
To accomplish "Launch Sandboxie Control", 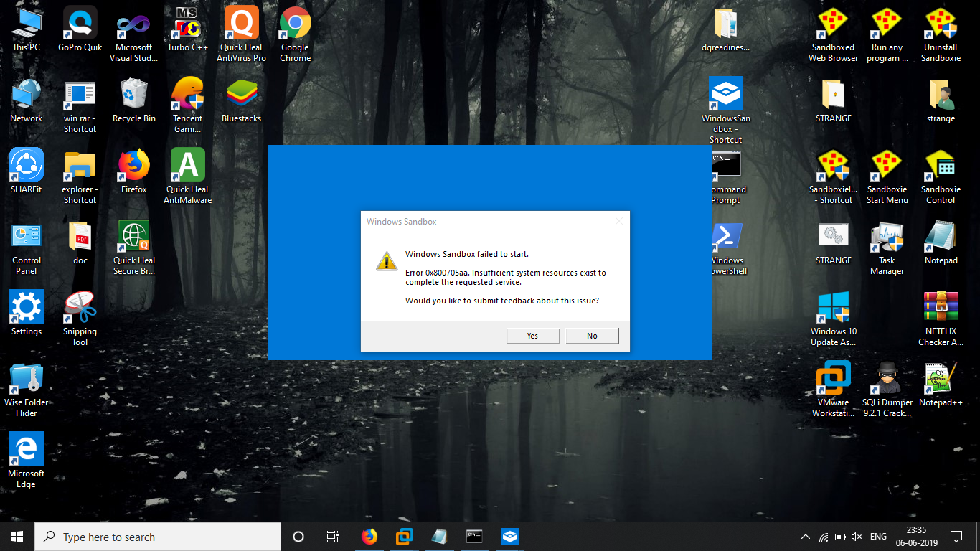I will (x=941, y=178).
